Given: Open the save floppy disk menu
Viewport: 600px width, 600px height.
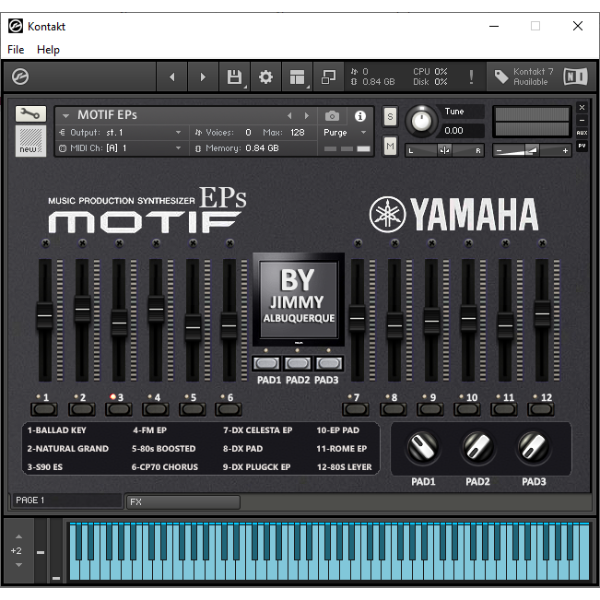Looking at the screenshot, I should 235,77.
